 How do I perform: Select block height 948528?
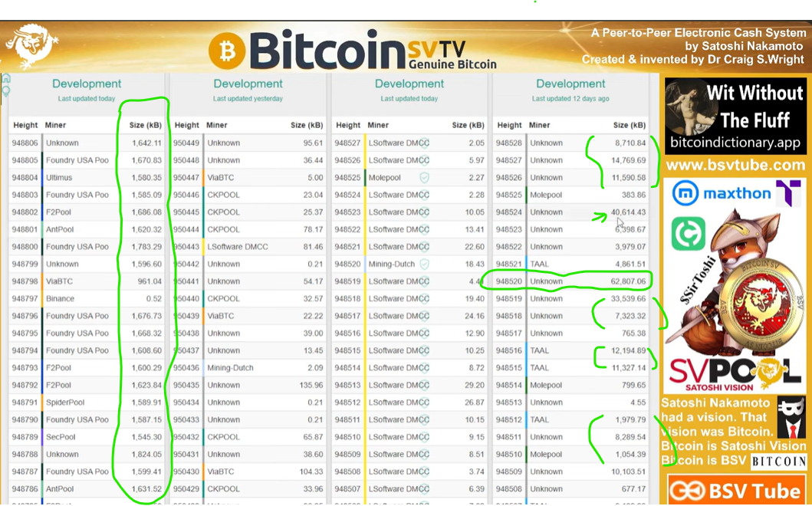[x=508, y=143]
